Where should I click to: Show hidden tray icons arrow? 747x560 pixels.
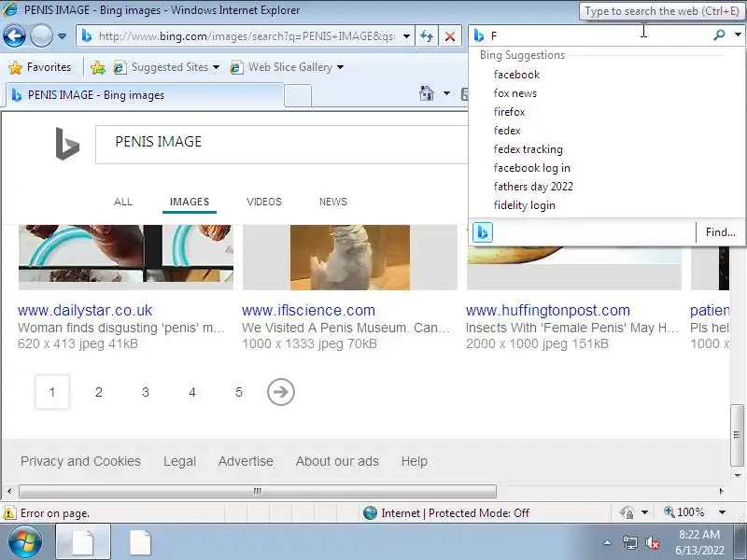[x=608, y=542]
